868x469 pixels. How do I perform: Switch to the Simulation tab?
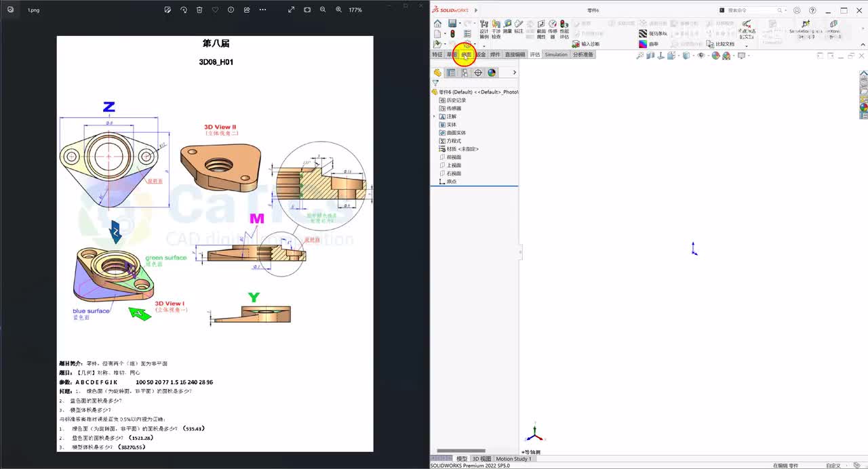556,54
